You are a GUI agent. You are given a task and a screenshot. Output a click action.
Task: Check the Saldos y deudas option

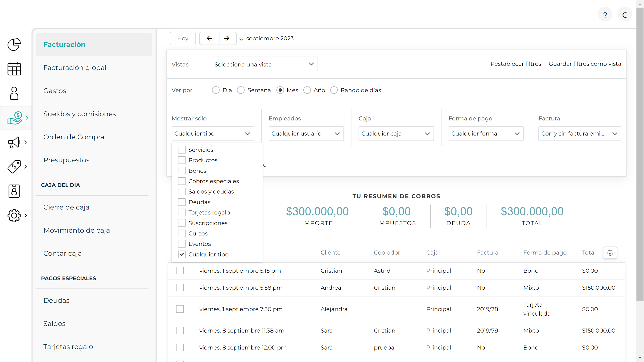[x=182, y=192]
